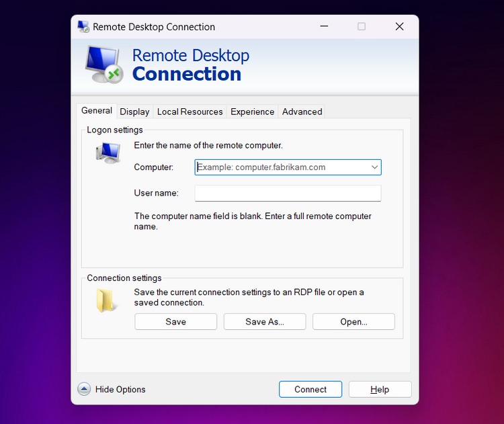Image resolution: width=504 pixels, height=424 pixels.
Task: Click the computer icon in Logon settings
Action: [x=108, y=153]
